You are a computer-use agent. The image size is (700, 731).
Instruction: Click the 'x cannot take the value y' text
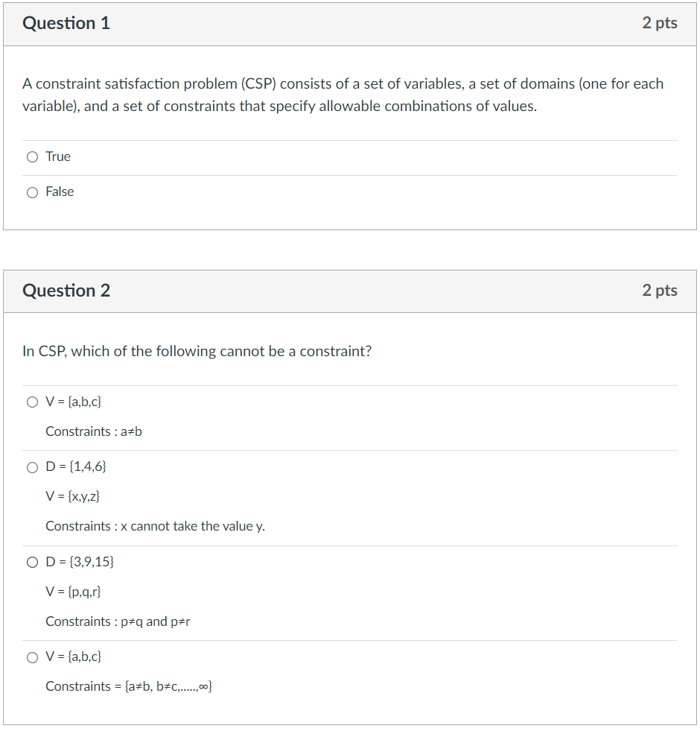click(155, 526)
